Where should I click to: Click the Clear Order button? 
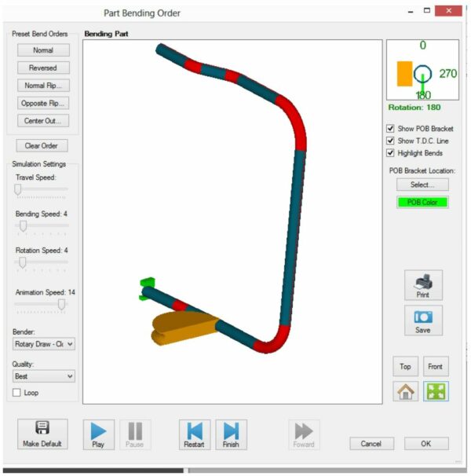(x=42, y=146)
